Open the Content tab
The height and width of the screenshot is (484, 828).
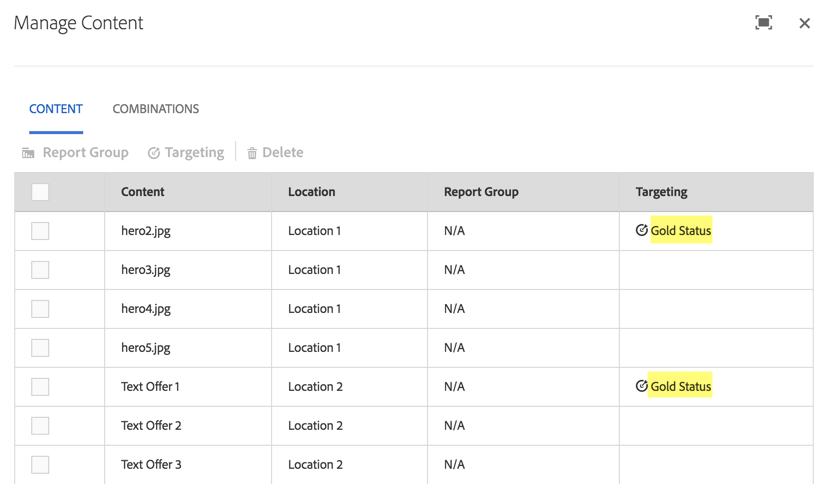click(56, 109)
